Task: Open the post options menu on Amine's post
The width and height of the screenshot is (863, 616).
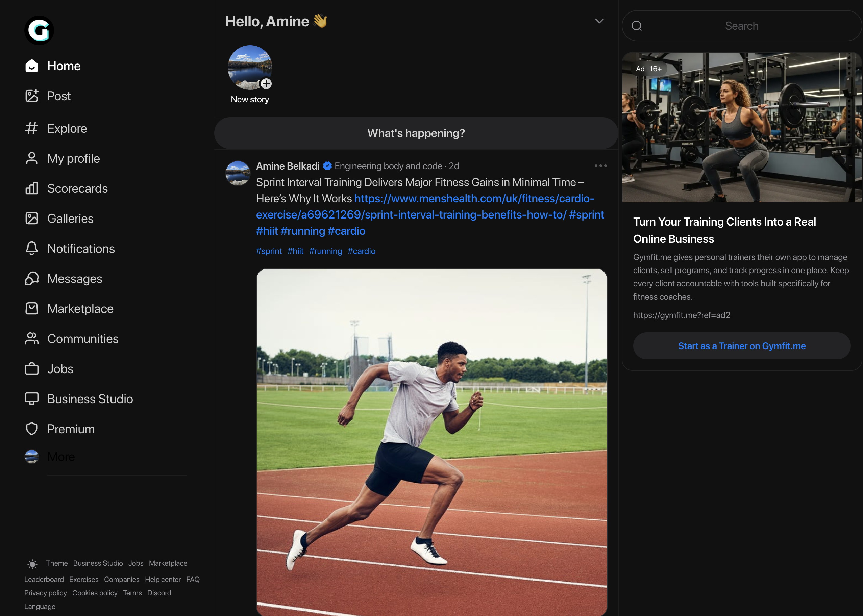Action: pos(600,166)
